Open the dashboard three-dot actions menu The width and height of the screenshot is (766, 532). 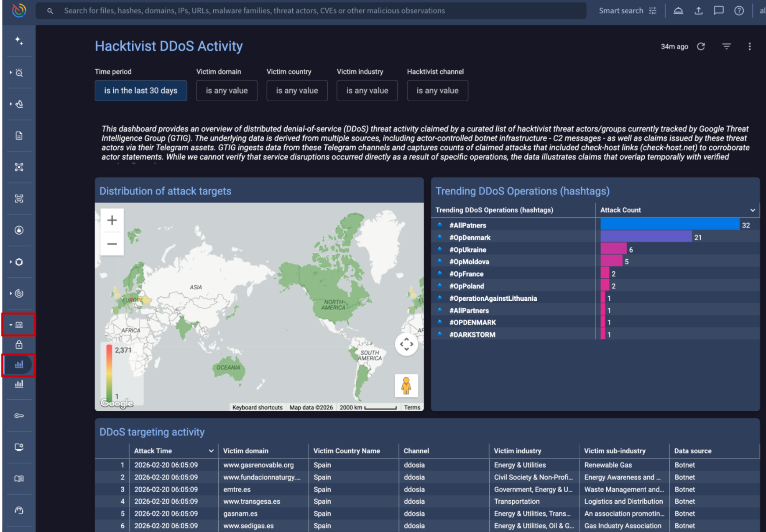pos(750,46)
